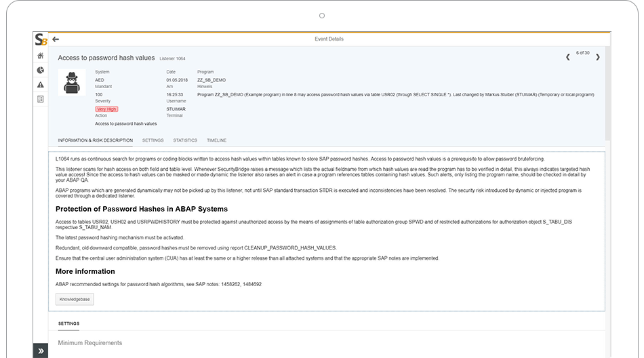Click the page scrollbar on right
Image resolution: width=644 pixels, height=358 pixels.
[x=608, y=93]
